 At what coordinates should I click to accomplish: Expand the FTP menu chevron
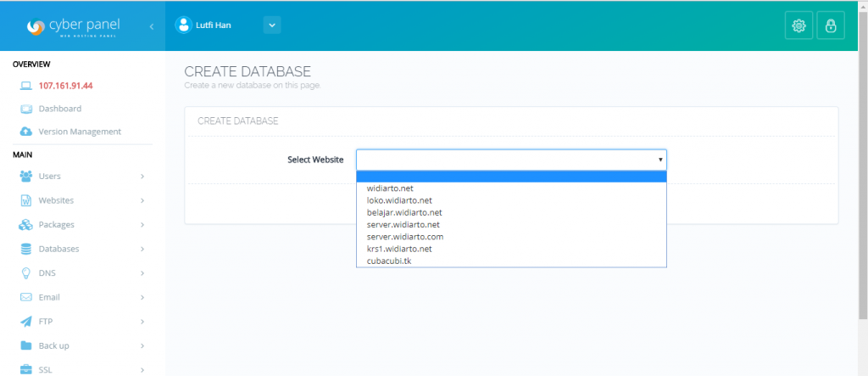(142, 322)
